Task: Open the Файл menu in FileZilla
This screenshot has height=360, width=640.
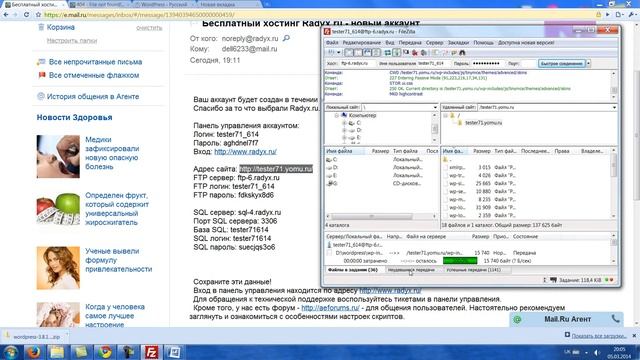Action: tap(332, 42)
